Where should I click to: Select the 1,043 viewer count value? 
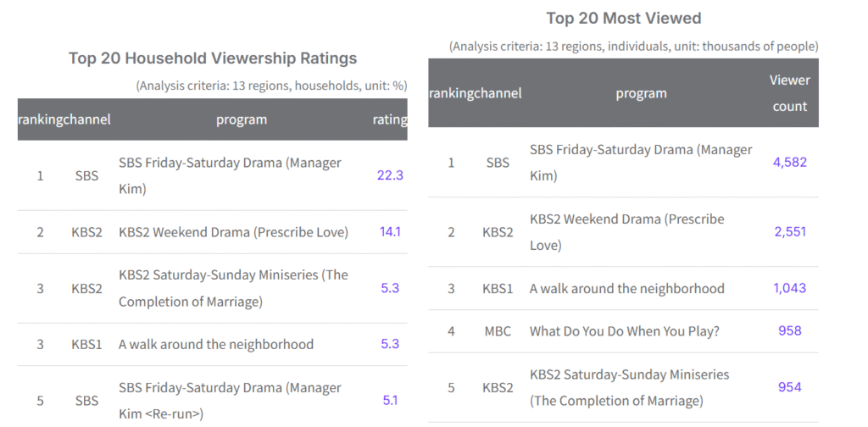(x=790, y=288)
